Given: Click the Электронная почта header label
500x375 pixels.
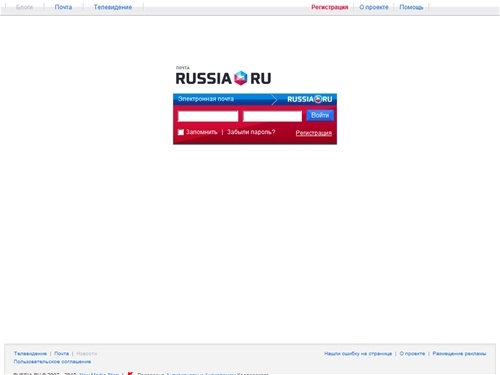Looking at the screenshot, I should coord(206,99).
